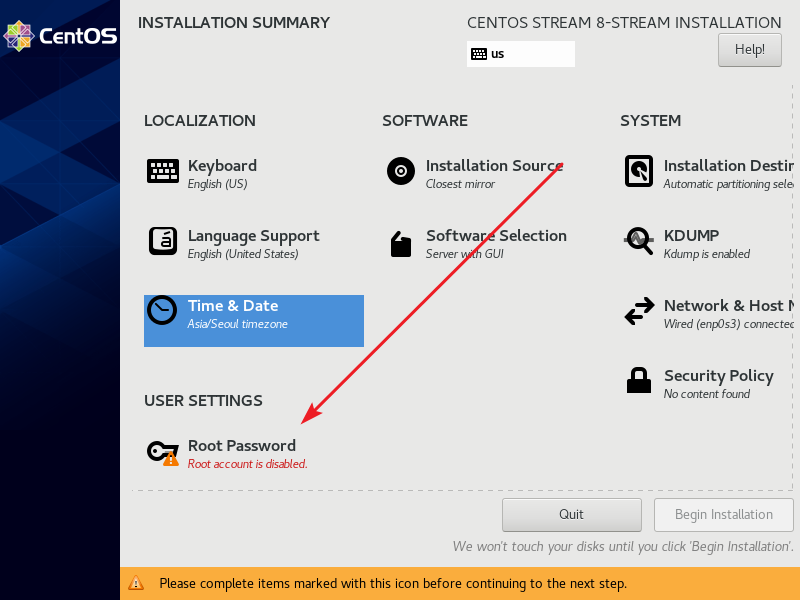Click the Keyboard layout icon under Localization
The image size is (800, 600).
pos(163,171)
